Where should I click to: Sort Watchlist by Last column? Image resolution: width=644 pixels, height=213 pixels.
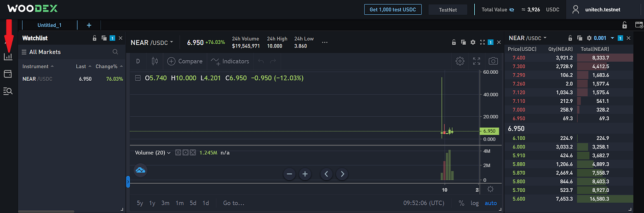click(84, 66)
